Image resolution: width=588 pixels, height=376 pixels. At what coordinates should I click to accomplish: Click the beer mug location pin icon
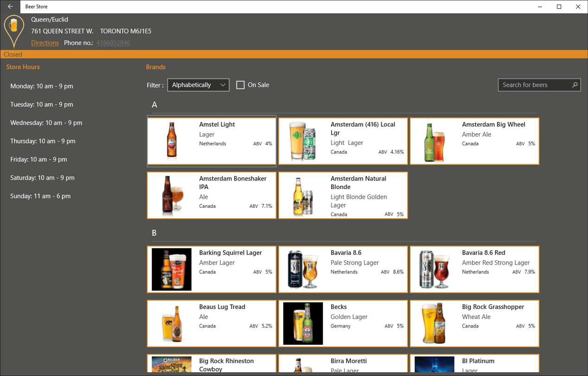[14, 31]
